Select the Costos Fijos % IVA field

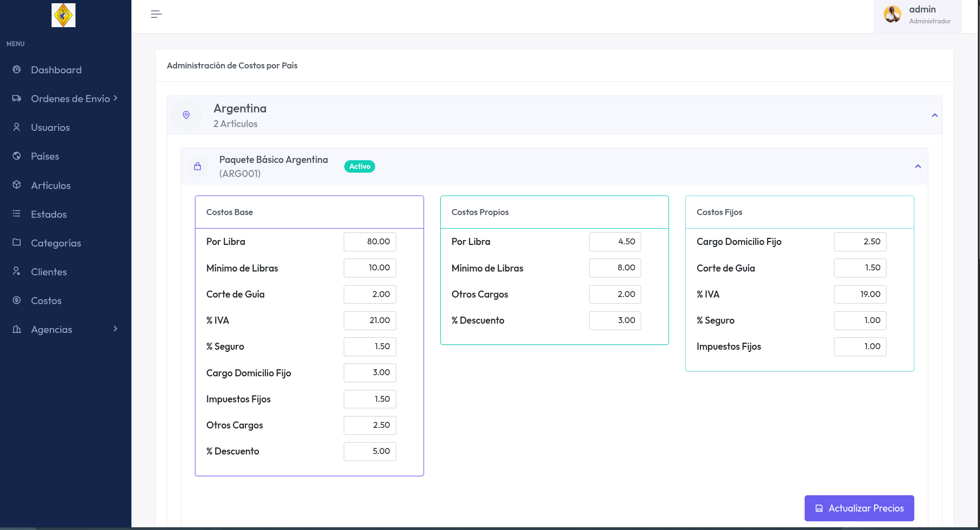tap(860, 294)
